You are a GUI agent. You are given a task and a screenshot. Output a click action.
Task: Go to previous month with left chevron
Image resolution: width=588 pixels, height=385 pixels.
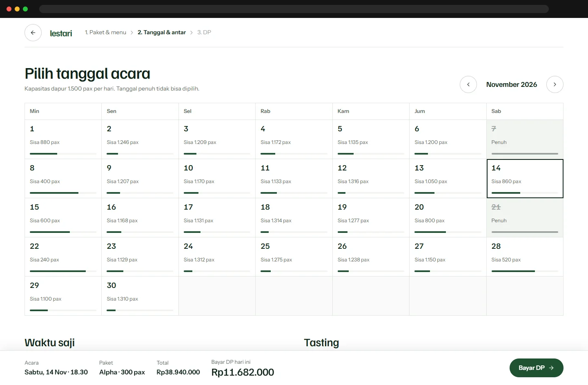[468, 84]
